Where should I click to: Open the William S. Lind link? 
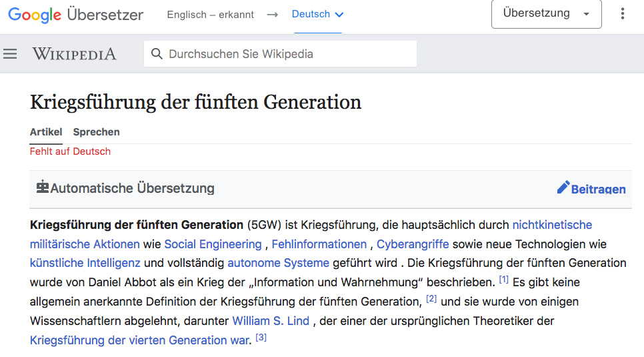pos(271,321)
